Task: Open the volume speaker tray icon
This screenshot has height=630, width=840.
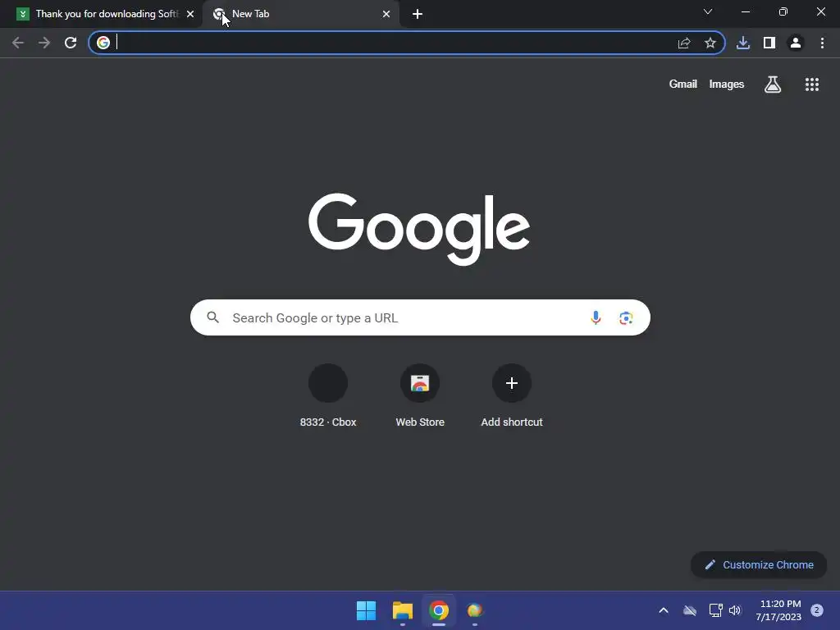Action: pos(735,610)
